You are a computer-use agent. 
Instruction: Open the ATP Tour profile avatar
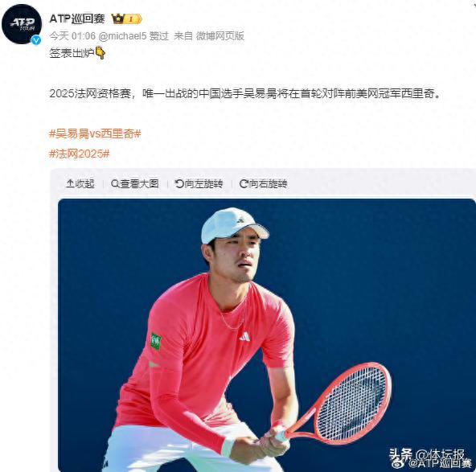tap(22, 24)
